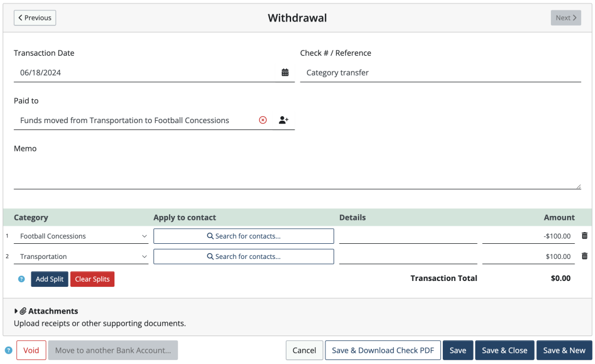
Task: Open the Football Concessions category dropdown
Action: pyautogui.click(x=81, y=236)
